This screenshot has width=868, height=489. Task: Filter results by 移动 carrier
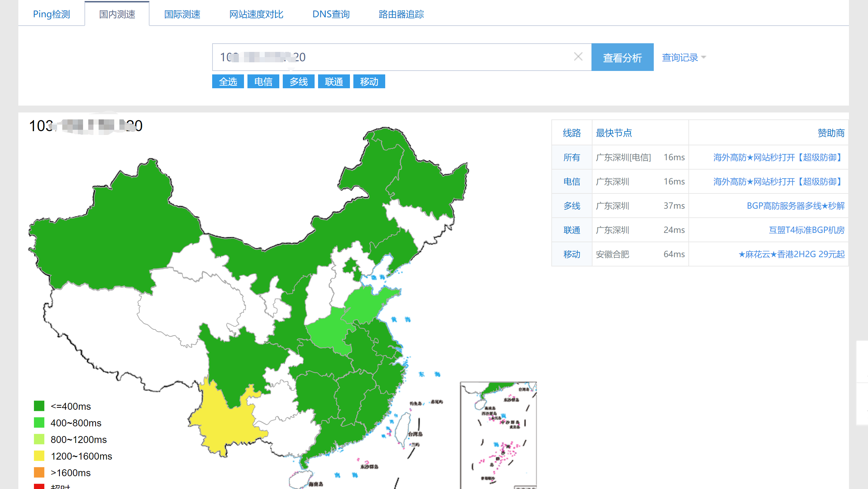369,82
